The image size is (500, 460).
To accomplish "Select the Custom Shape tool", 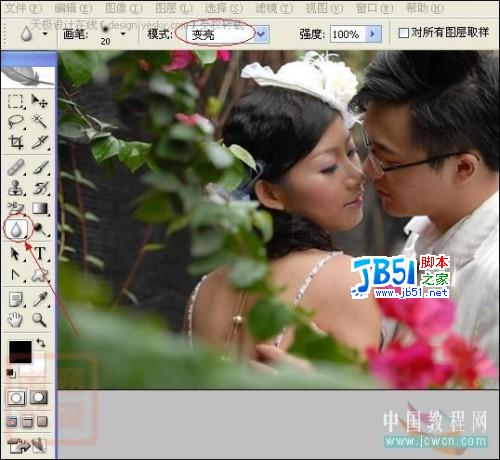I will pos(40,275).
